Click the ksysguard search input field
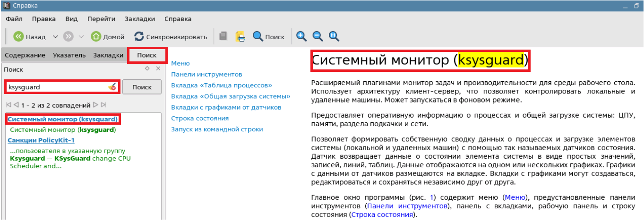Image resolution: width=644 pixels, height=222 pixels. coord(62,87)
